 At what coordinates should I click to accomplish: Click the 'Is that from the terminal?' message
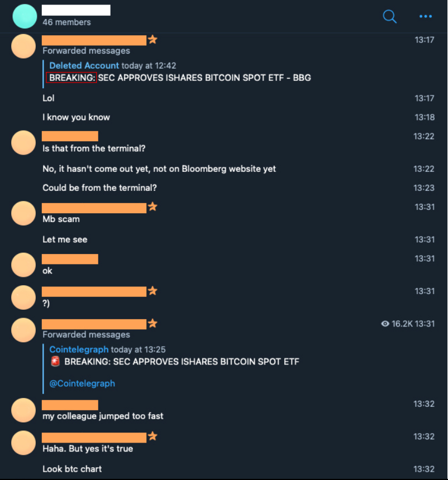[x=94, y=148]
